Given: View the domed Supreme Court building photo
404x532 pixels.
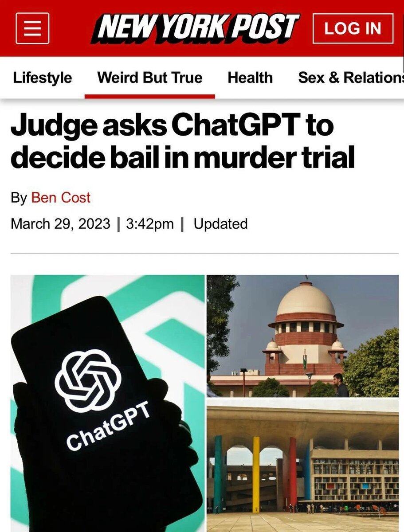Looking at the screenshot, I should [303, 336].
